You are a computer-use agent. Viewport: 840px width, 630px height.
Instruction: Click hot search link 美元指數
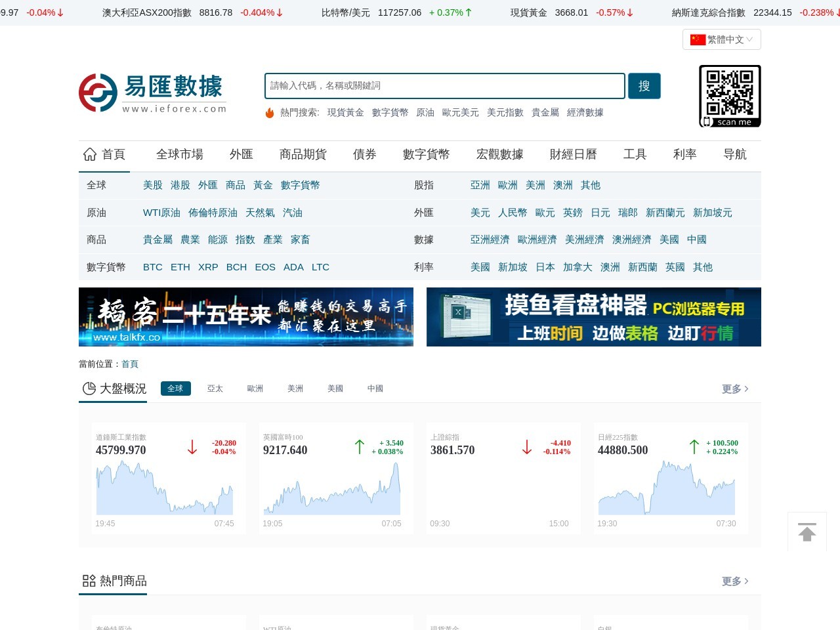tap(505, 113)
